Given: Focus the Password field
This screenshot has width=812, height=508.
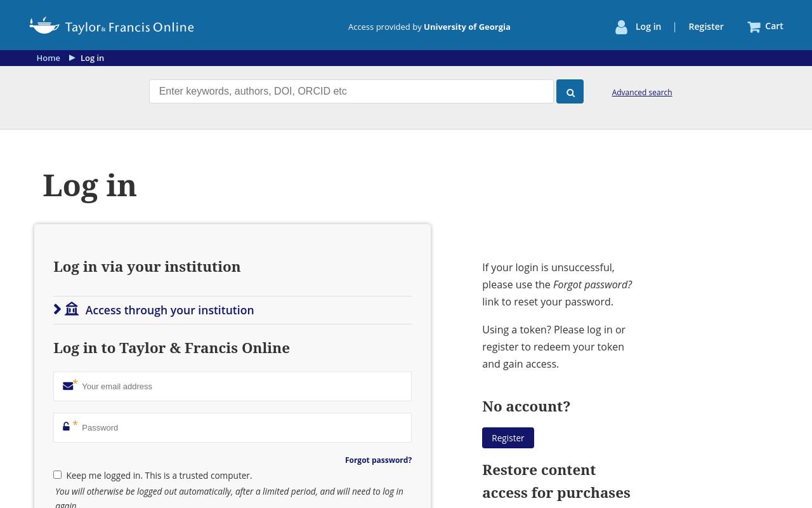Looking at the screenshot, I should pyautogui.click(x=232, y=427).
